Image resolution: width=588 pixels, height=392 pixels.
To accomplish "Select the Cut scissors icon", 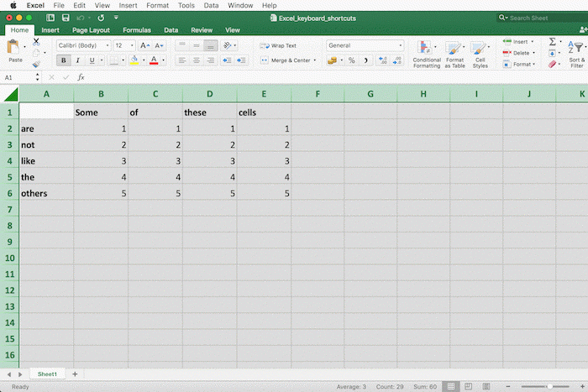I will pos(36,41).
